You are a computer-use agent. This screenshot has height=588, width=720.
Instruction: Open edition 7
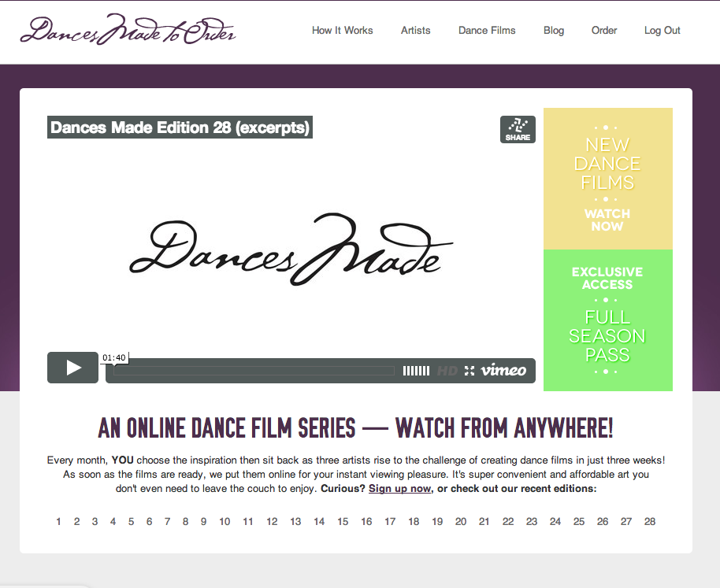click(167, 522)
